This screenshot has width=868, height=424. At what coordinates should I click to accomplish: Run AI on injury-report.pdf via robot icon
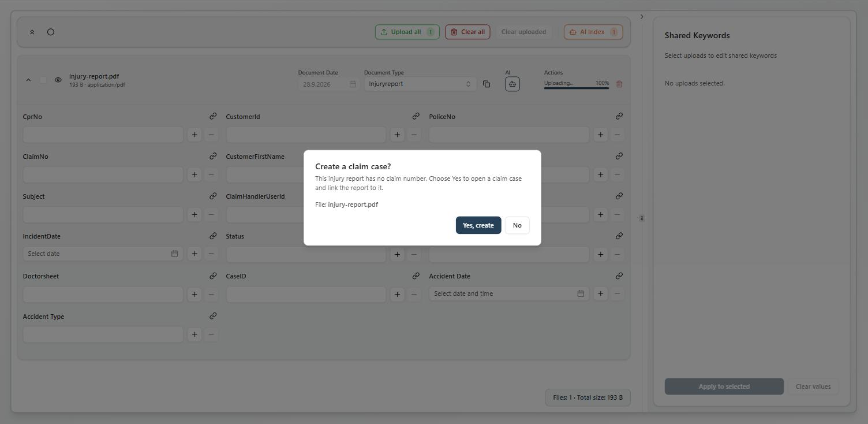(x=512, y=84)
